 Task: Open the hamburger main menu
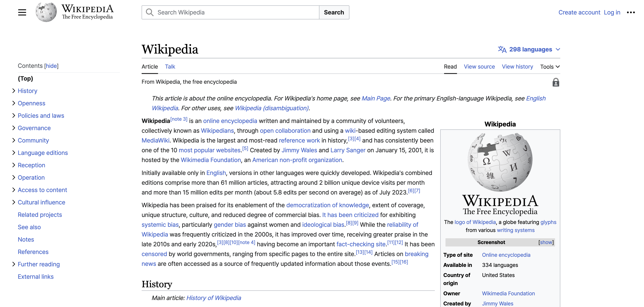[x=22, y=12]
